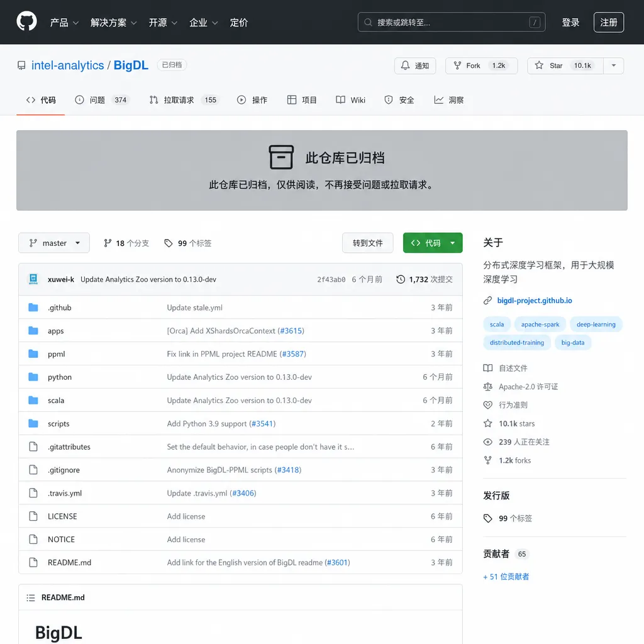644x644 pixels.
Task: Click the eye icon for 239 watchers
Action: click(x=487, y=442)
